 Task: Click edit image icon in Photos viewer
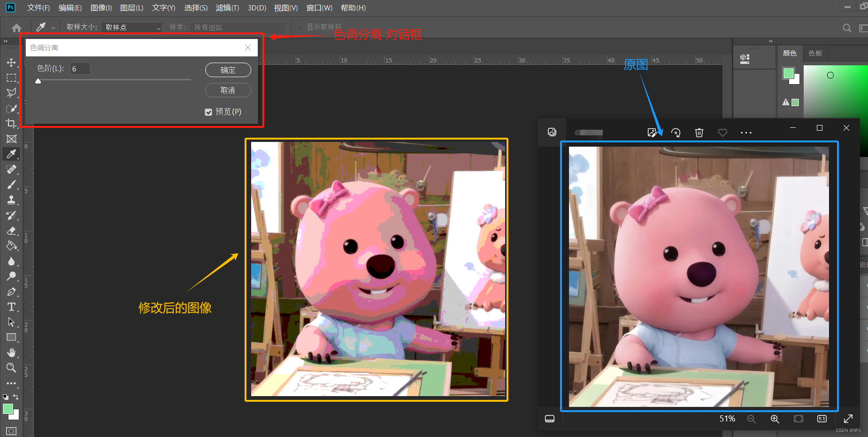click(652, 133)
